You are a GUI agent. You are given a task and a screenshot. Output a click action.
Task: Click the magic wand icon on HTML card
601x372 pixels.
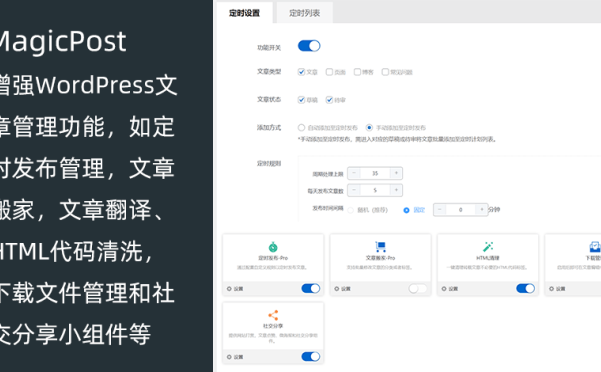coord(488,246)
